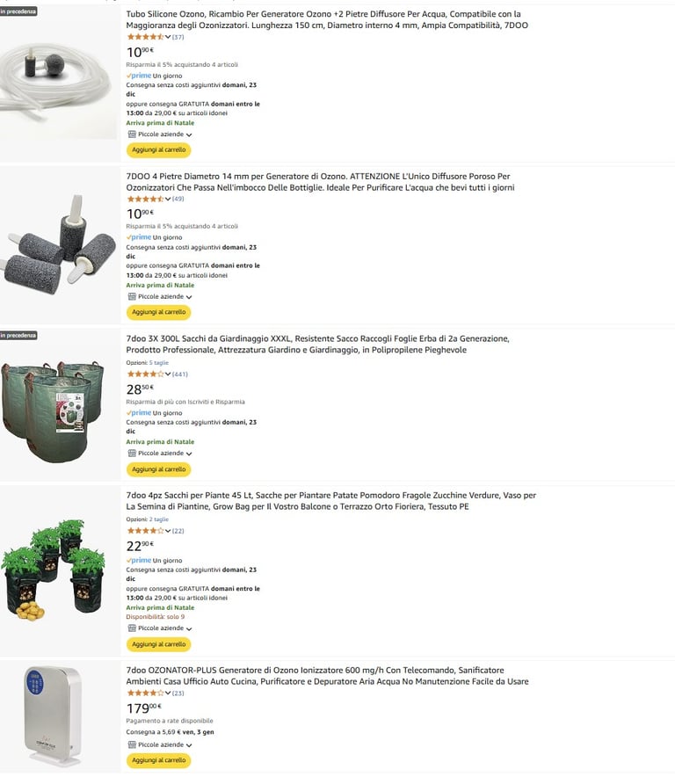
Task: Click the star rating of silicone ozone tube
Action: pos(146,37)
